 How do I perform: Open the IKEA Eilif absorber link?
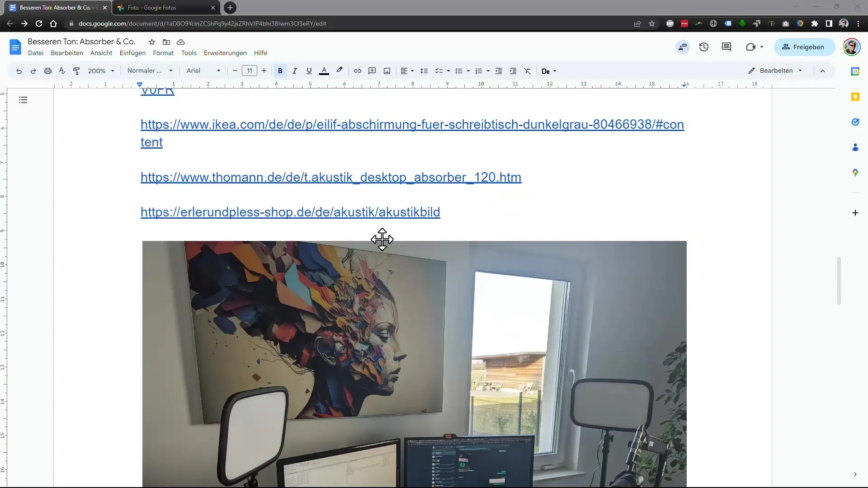413,133
